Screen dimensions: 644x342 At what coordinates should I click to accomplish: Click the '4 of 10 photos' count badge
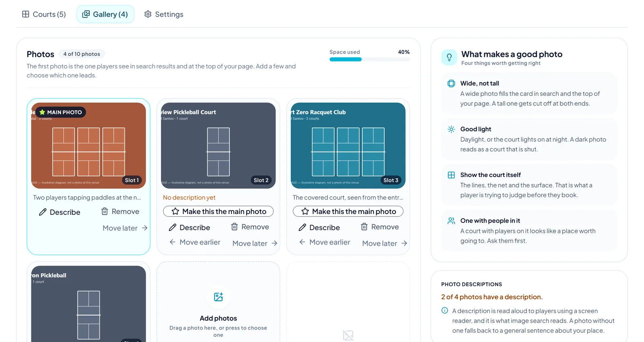coord(82,54)
